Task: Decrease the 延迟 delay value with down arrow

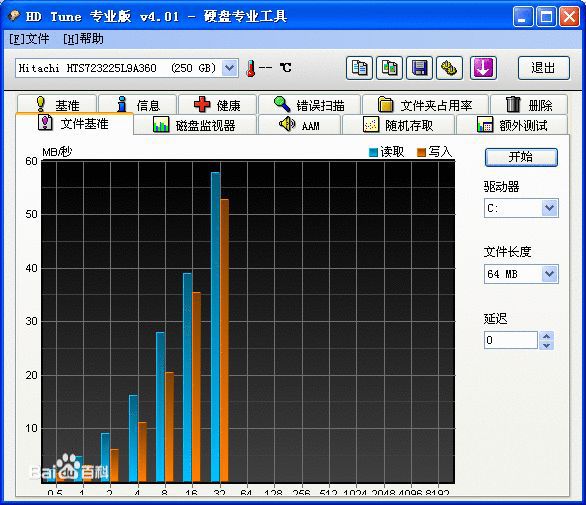Action: point(546,345)
